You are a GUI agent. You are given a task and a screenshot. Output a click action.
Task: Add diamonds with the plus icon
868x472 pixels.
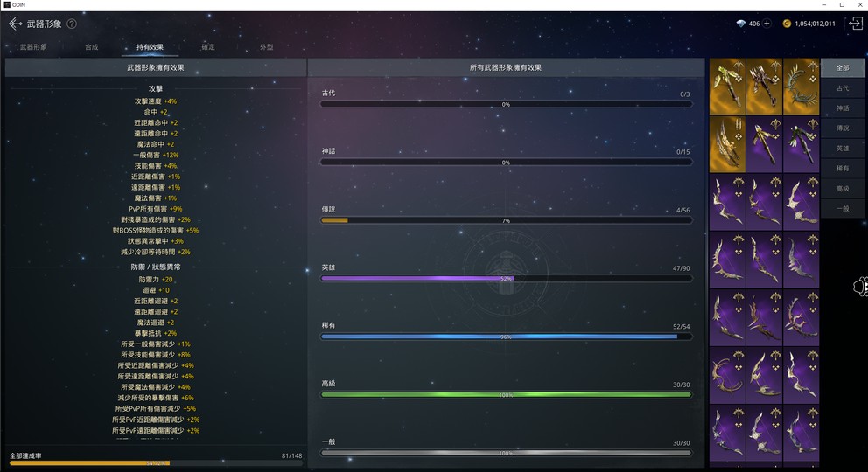[x=766, y=24]
